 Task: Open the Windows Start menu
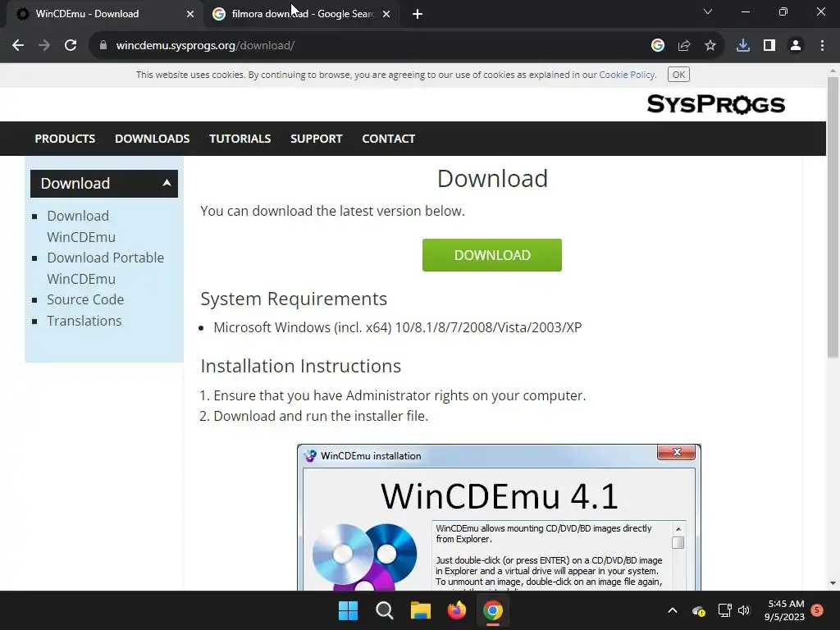(x=348, y=610)
